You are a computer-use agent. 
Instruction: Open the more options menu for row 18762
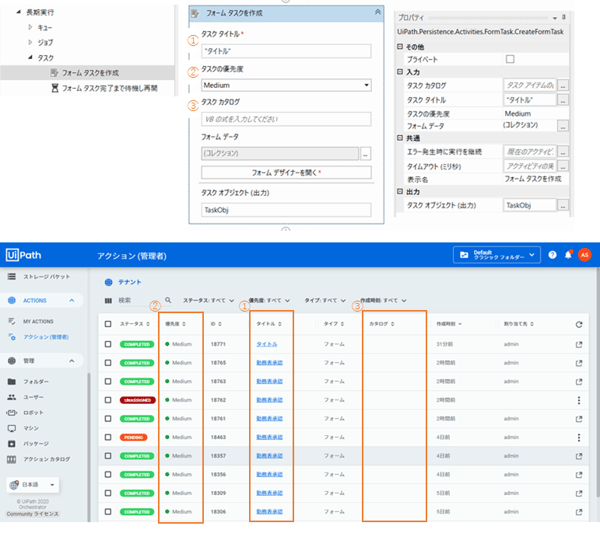579,400
